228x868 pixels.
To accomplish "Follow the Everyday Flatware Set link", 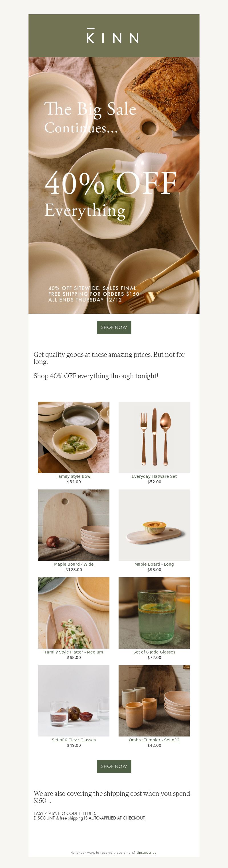I will (154, 476).
